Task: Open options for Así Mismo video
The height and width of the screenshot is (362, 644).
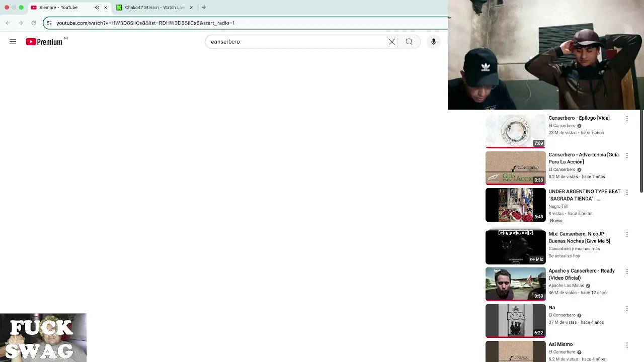Action: 627,345
